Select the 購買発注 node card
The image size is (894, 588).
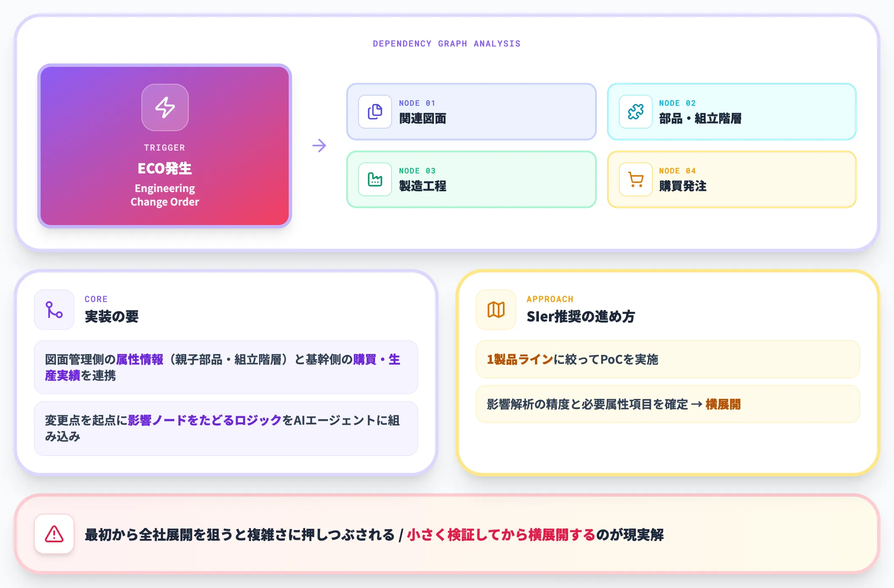[732, 179]
